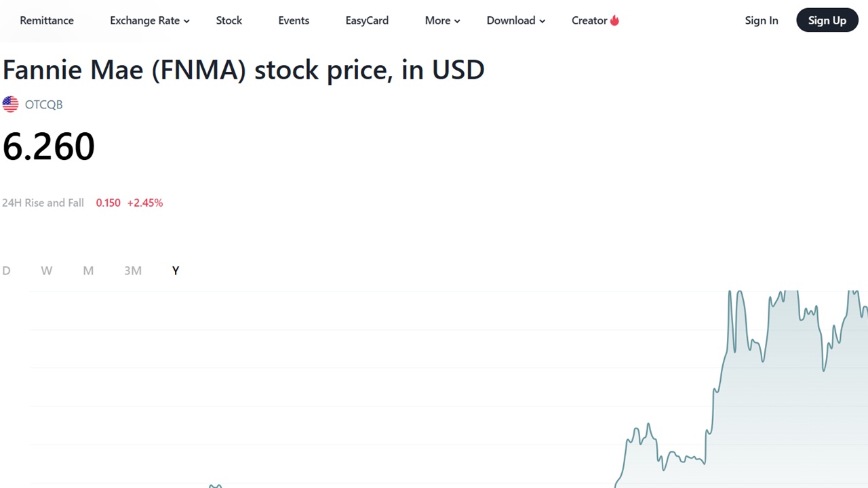Expand the Exchange Rate dropdown

click(x=149, y=20)
